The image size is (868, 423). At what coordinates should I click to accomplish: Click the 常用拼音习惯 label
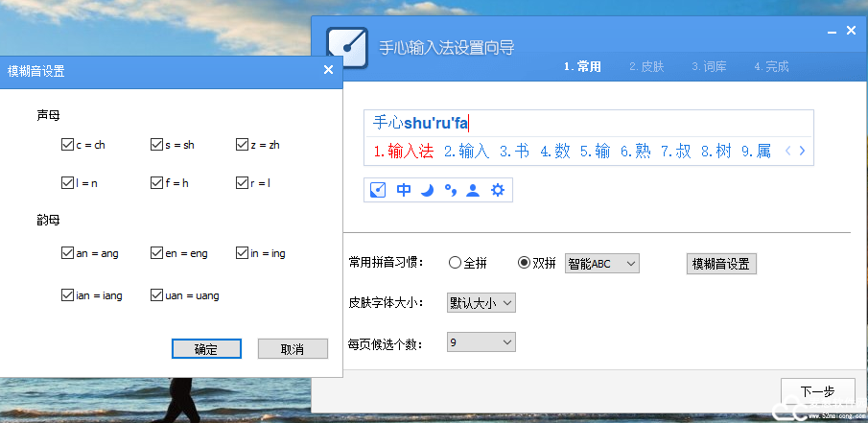pos(386,262)
